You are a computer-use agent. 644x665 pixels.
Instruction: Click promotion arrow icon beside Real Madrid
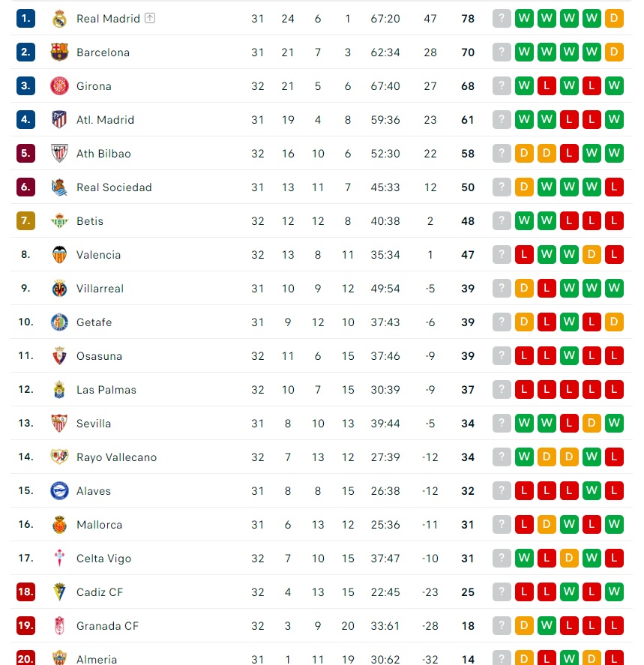[x=150, y=18]
